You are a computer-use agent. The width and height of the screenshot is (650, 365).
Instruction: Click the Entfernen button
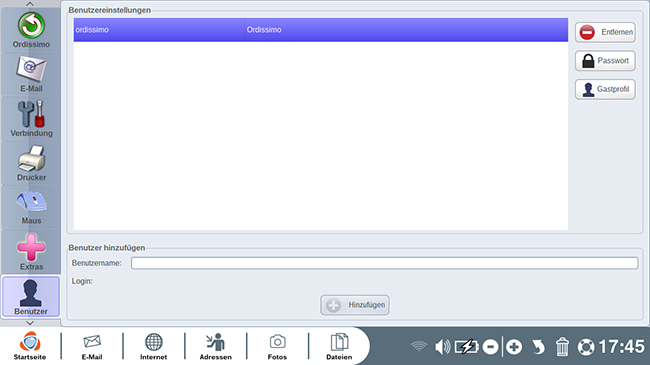(605, 32)
